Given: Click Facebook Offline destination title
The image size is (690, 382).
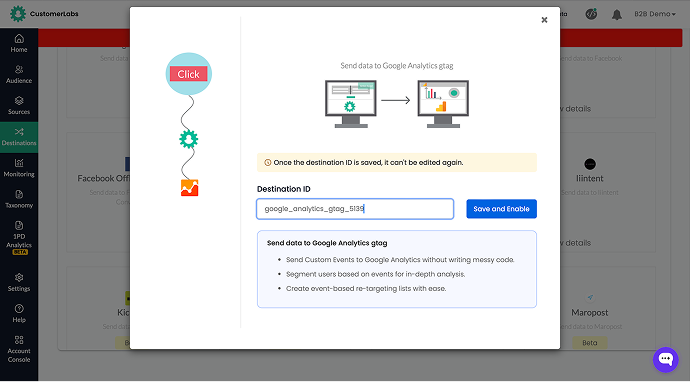Looking at the screenshot, I should coord(103,178).
